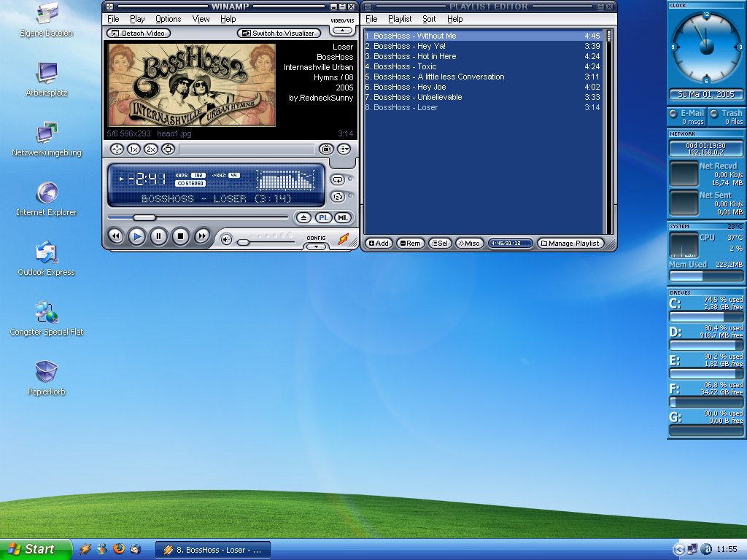This screenshot has height=560, width=747.
Task: Select playlist track BossHoss - Hot in Here
Action: [483, 56]
